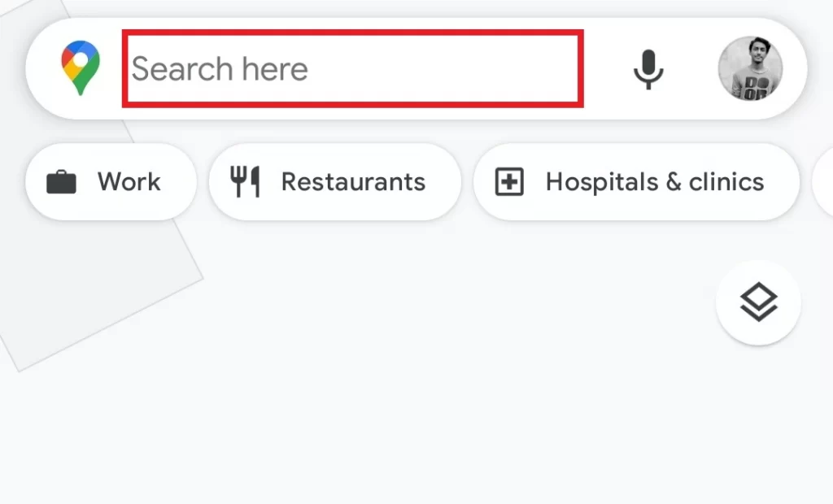
Task: Tap the briefcase icon on Work chip
Action: 61,182
